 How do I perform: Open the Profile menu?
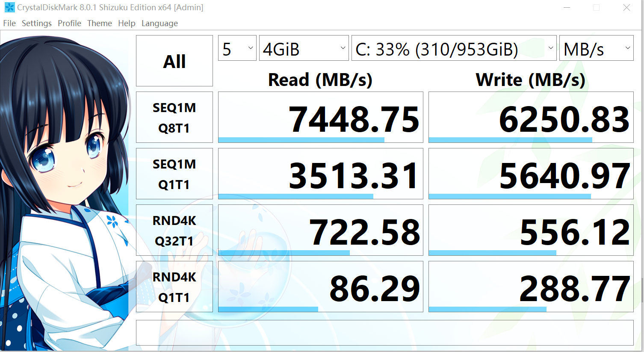[69, 23]
